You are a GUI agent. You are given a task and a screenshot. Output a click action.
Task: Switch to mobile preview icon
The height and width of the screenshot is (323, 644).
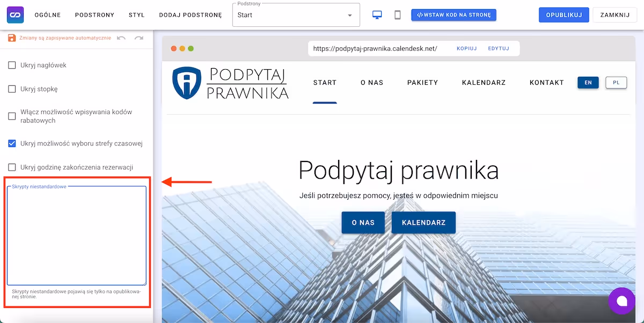pyautogui.click(x=398, y=15)
